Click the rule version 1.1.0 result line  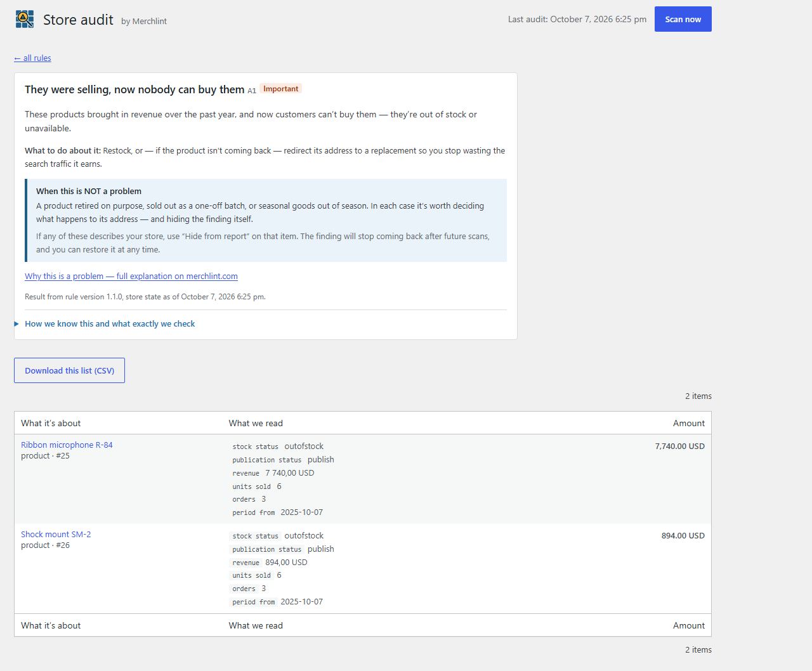tap(145, 296)
